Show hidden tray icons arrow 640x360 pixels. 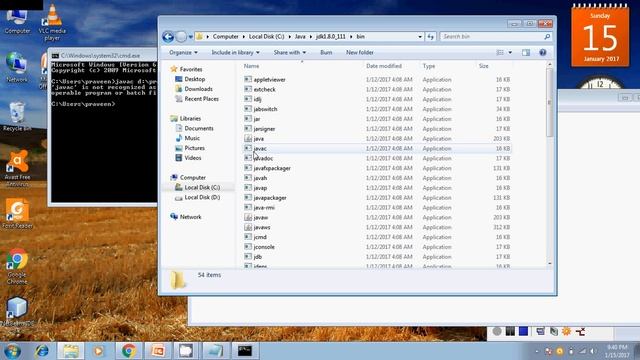(537, 351)
